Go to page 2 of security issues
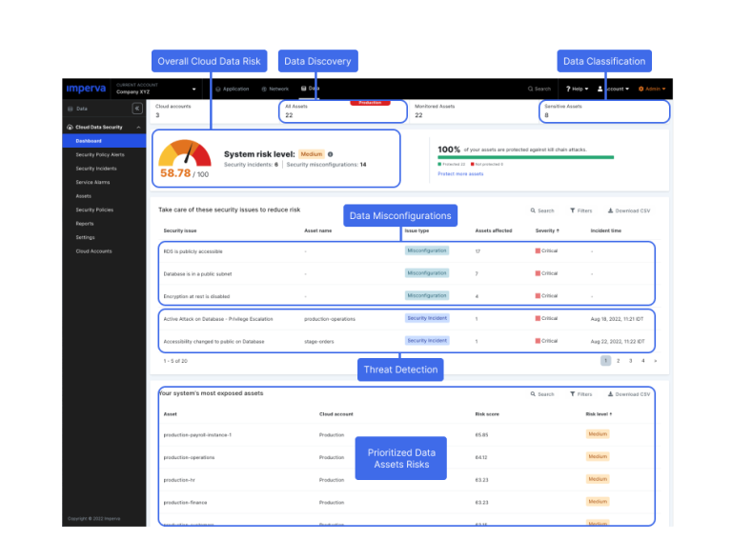 (x=618, y=361)
